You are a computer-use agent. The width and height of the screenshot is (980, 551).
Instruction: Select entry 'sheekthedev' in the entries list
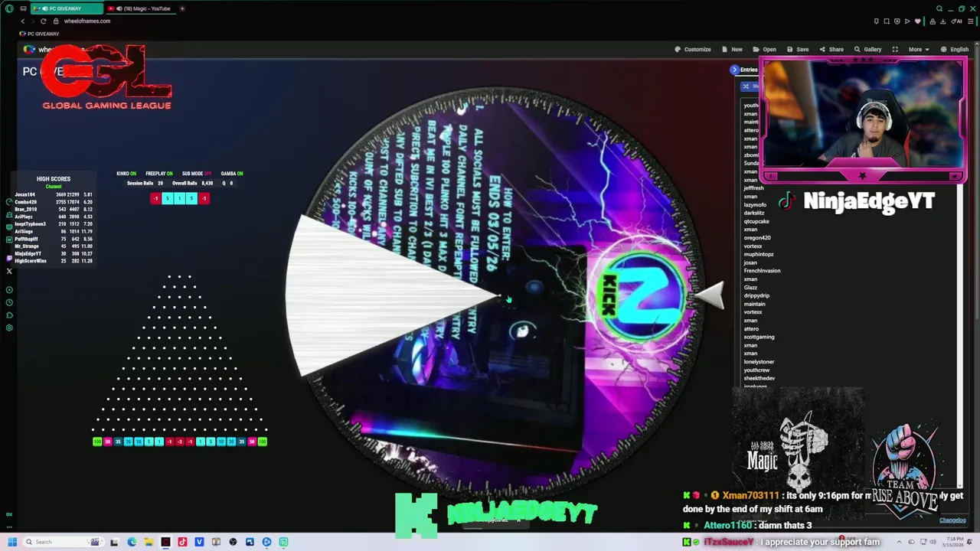[x=759, y=378]
